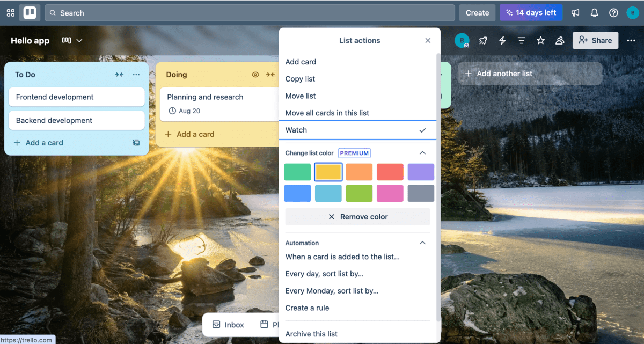644x344 pixels.
Task: Collapse the Automation section
Action: click(x=423, y=243)
